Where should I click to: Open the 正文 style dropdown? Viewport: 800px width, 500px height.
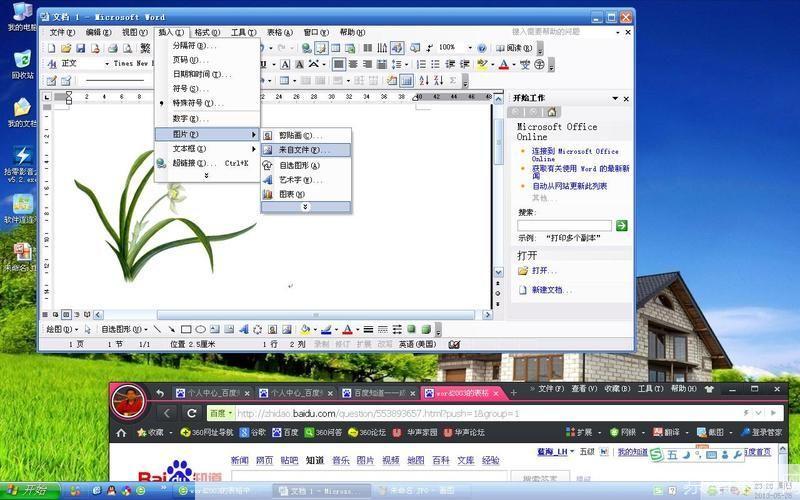tap(107, 64)
